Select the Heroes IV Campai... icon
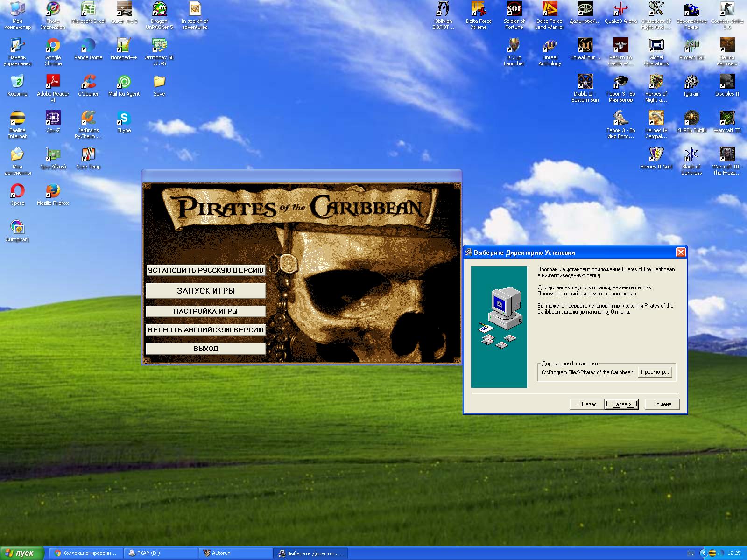The width and height of the screenshot is (747, 560). pyautogui.click(x=656, y=125)
